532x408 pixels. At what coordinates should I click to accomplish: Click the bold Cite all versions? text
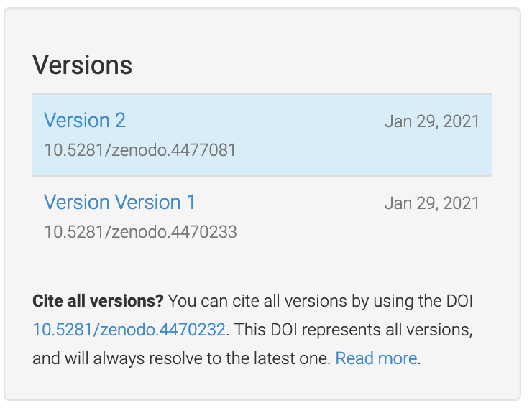(98, 301)
